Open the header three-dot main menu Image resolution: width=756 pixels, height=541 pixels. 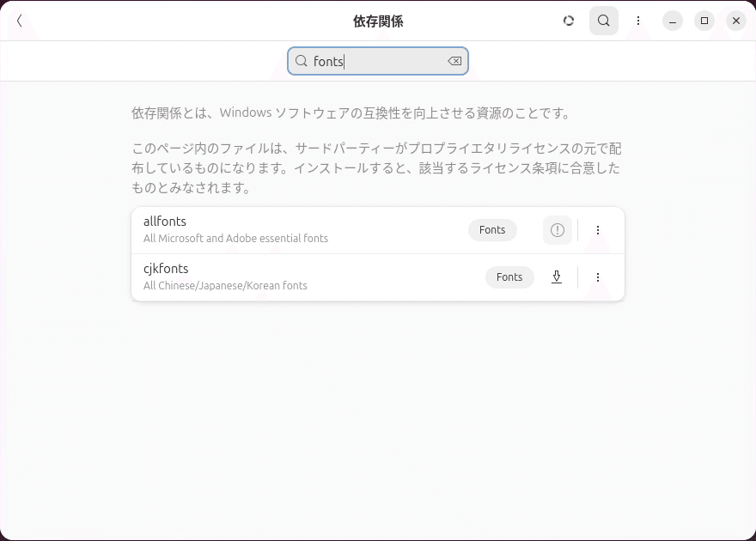point(637,21)
